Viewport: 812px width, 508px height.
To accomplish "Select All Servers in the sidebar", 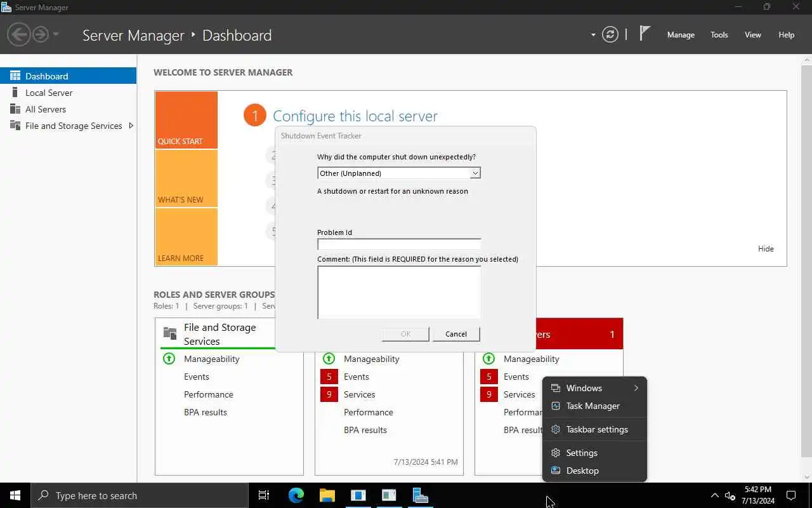I will [x=68, y=109].
